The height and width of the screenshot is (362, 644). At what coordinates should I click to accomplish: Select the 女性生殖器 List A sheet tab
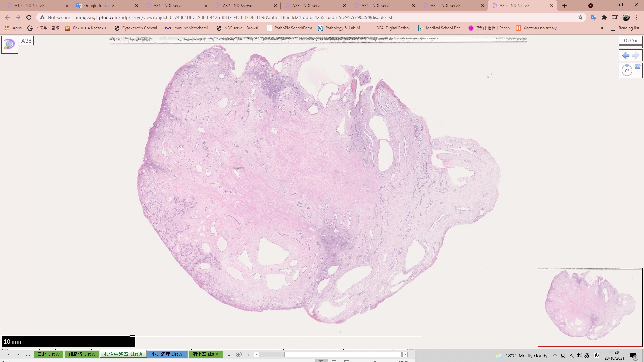123,354
